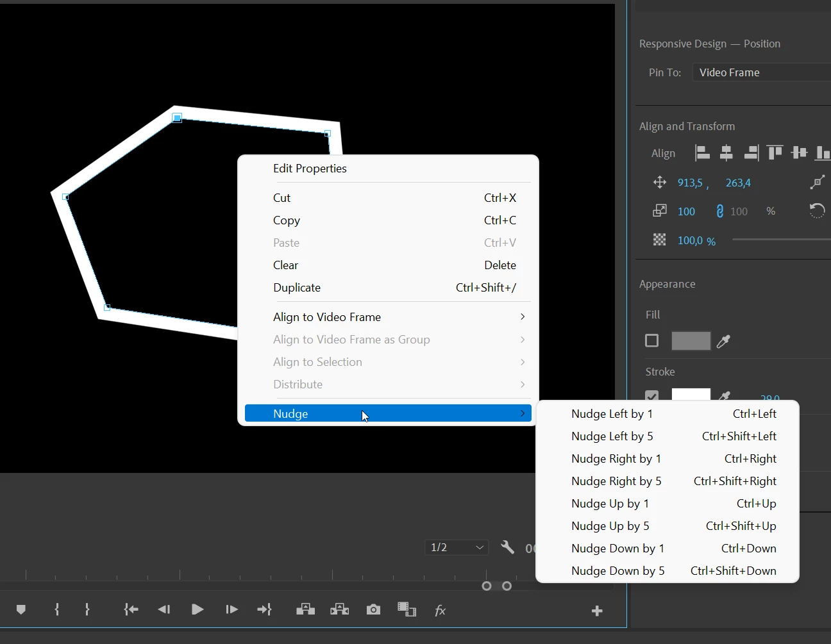
Task: Click the right zoom scroll handle circle
Action: pos(507,586)
